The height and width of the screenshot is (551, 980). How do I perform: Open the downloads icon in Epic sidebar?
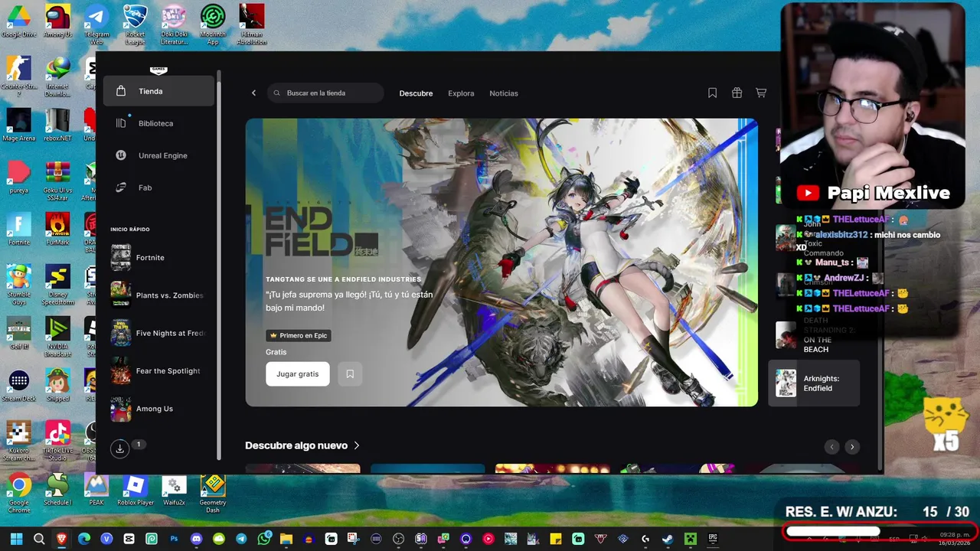(120, 449)
